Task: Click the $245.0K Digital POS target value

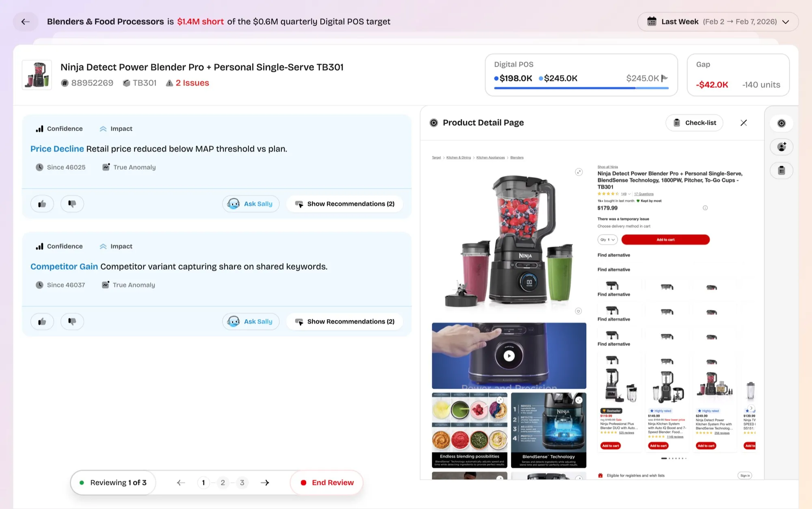Action: point(642,78)
